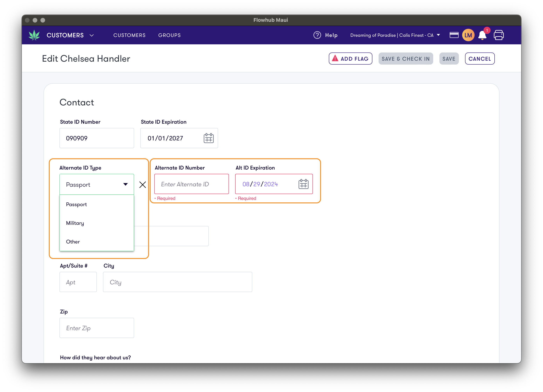Click the CUSTOMERS module title
This screenshot has height=392, width=543.
[65, 35]
